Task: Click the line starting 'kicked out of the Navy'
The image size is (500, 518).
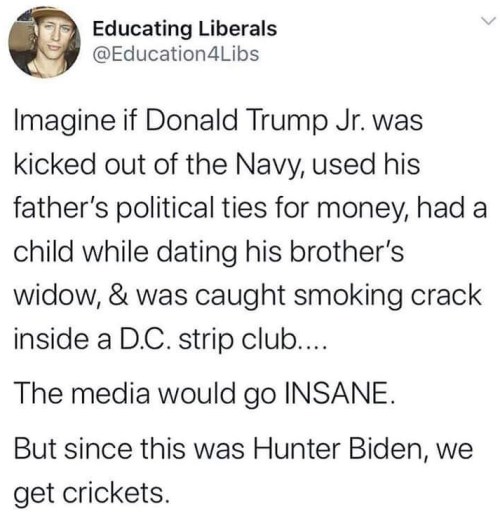Action: click(217, 165)
